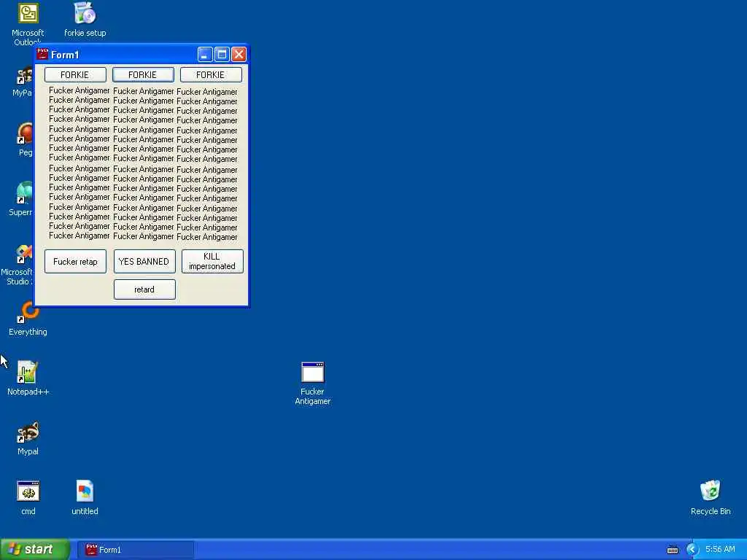Click the lone button below YES BANNED

coord(144,289)
